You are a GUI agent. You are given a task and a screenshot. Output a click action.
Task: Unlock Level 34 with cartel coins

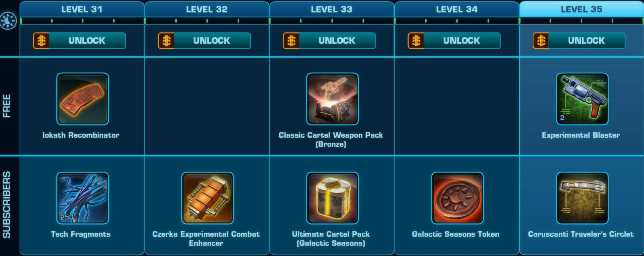(454, 41)
